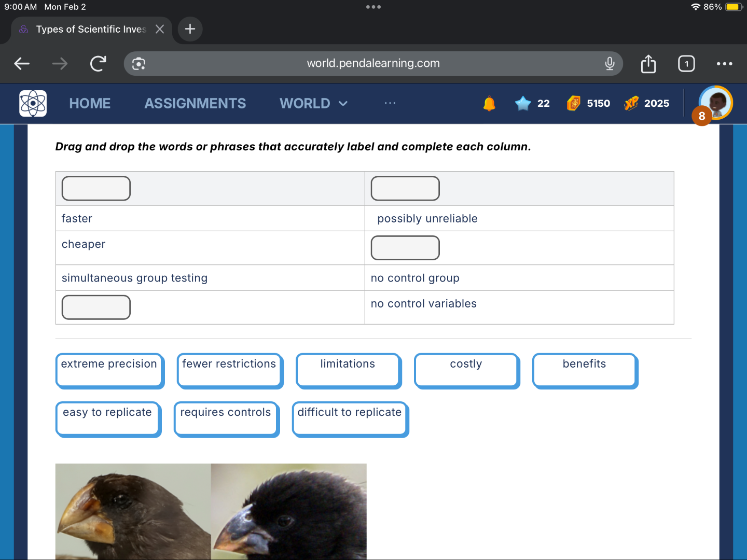Select the 'difficult to replicate' chip
747x560 pixels.
350,418
